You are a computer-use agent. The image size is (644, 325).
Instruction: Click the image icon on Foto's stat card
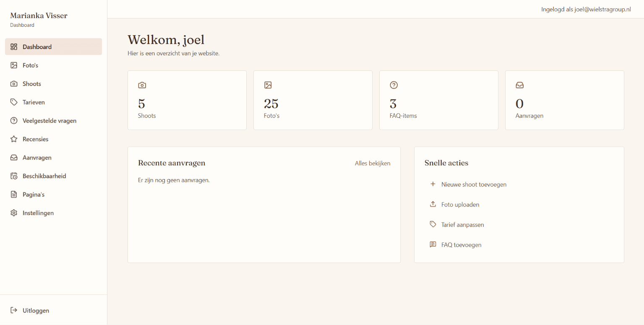click(x=268, y=85)
